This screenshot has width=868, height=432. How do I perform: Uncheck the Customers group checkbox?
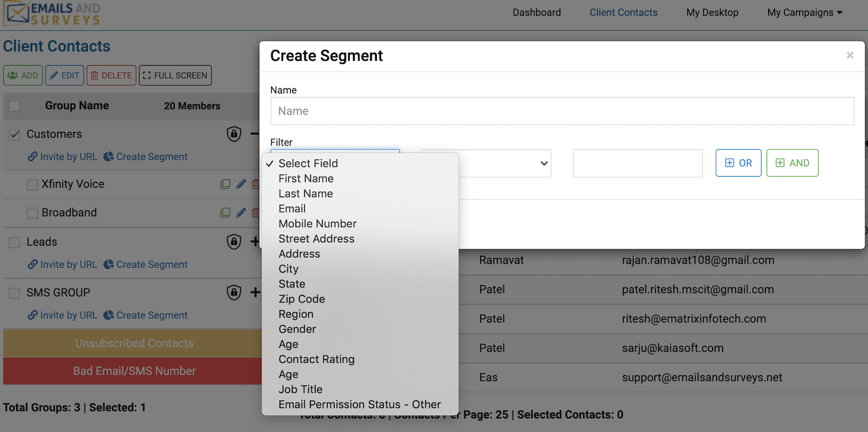15,134
